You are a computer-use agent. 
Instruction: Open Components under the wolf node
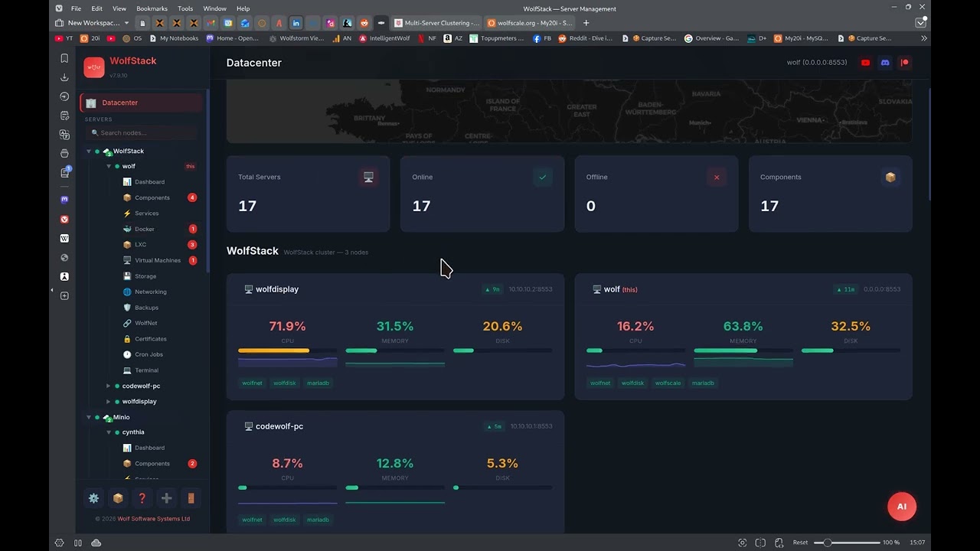click(152, 197)
